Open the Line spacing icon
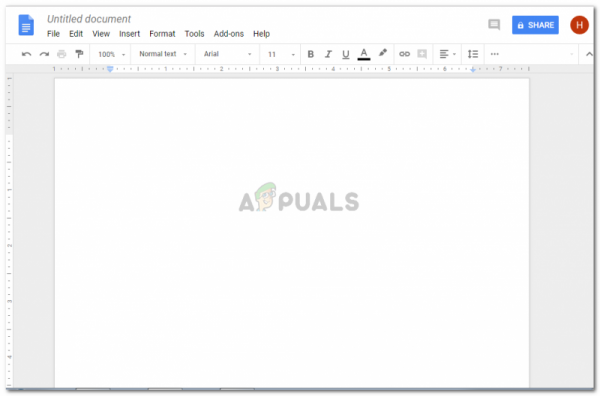This screenshot has width=600, height=396. click(x=473, y=54)
